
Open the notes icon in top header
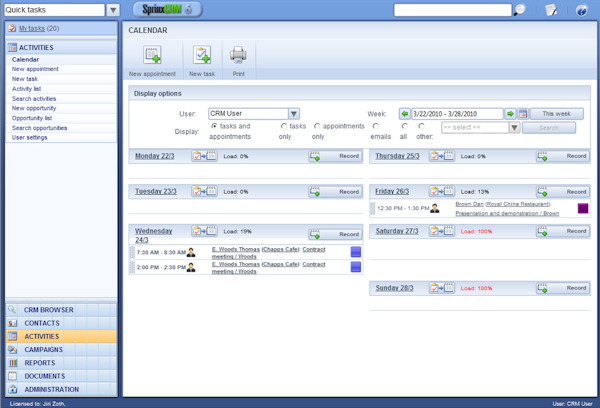tap(551, 10)
